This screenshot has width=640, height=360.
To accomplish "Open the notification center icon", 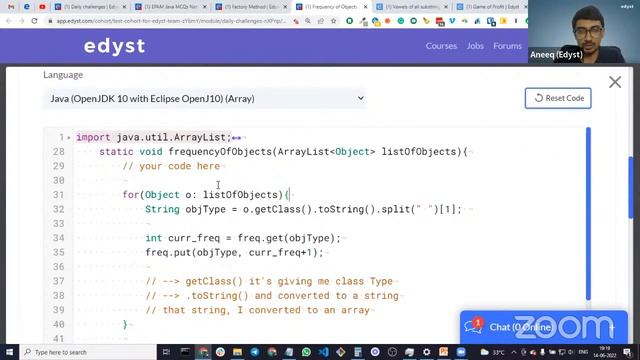I will pyautogui.click(x=628, y=352).
